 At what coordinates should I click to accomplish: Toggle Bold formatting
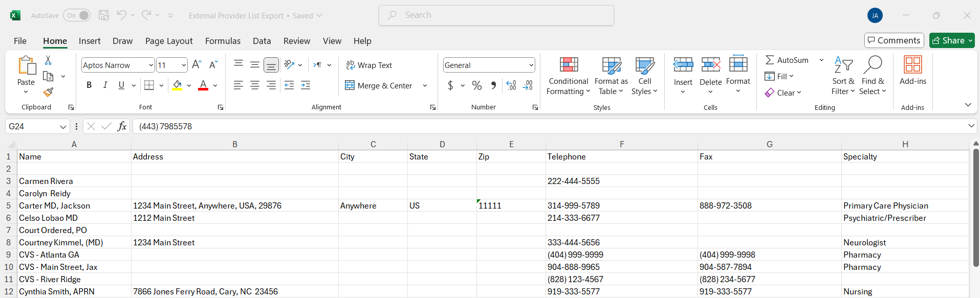point(89,85)
